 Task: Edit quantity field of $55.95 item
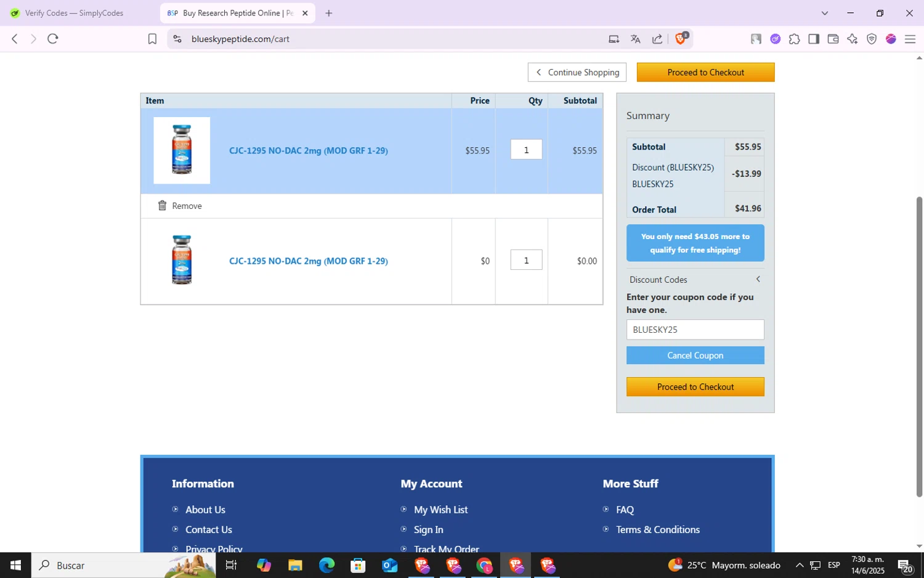coord(526,150)
